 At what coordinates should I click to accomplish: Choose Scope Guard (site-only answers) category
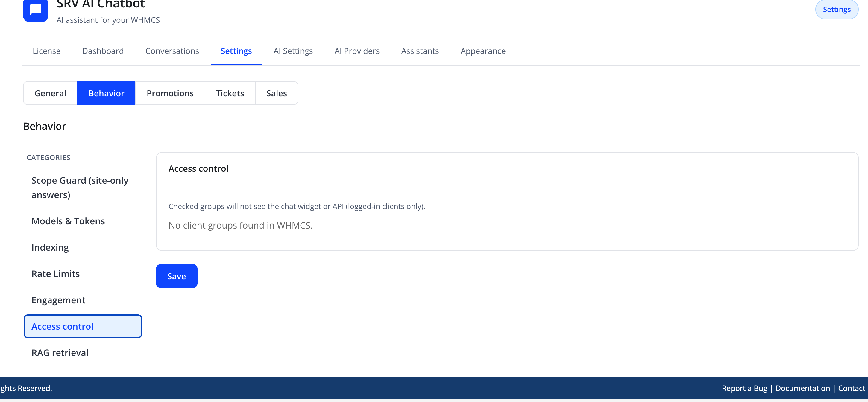pos(83,188)
